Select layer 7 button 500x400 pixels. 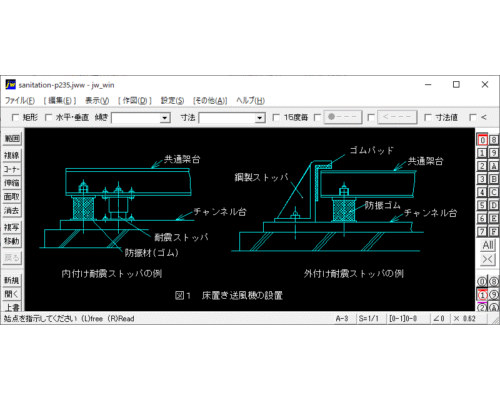(482, 231)
